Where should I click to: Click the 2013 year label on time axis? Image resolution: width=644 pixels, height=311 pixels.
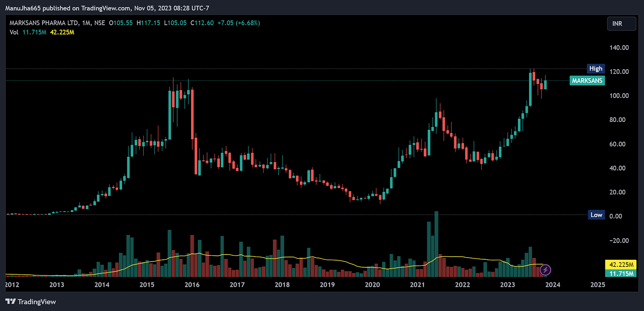(57, 285)
